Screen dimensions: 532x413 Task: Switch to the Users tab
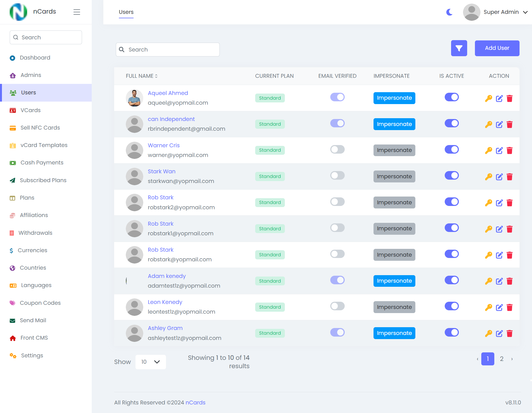pos(126,12)
